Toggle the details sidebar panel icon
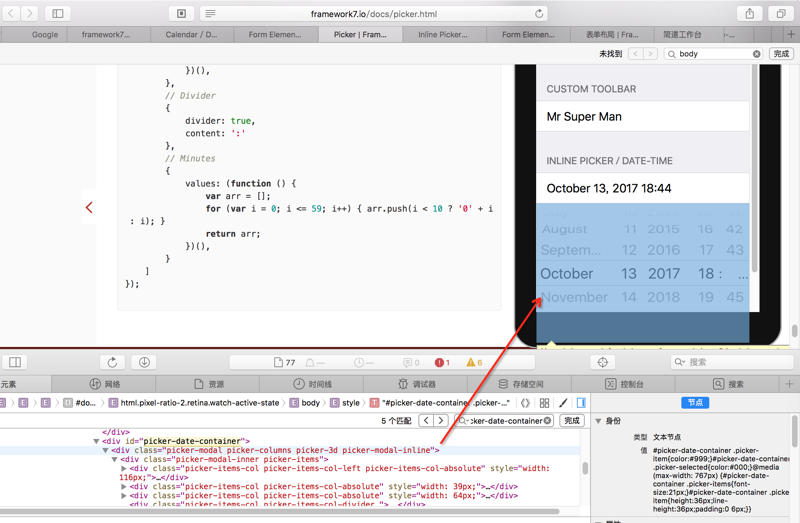The width and height of the screenshot is (800, 523). [581, 403]
